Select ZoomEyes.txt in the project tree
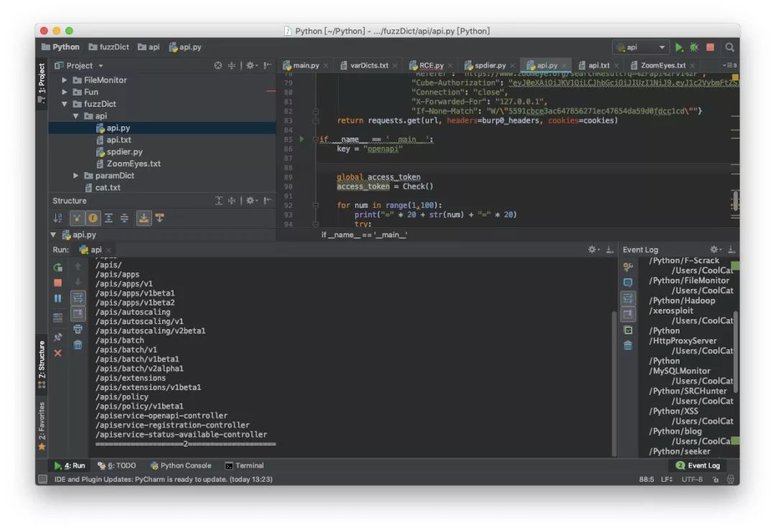This screenshot has height=532, width=775. click(133, 163)
